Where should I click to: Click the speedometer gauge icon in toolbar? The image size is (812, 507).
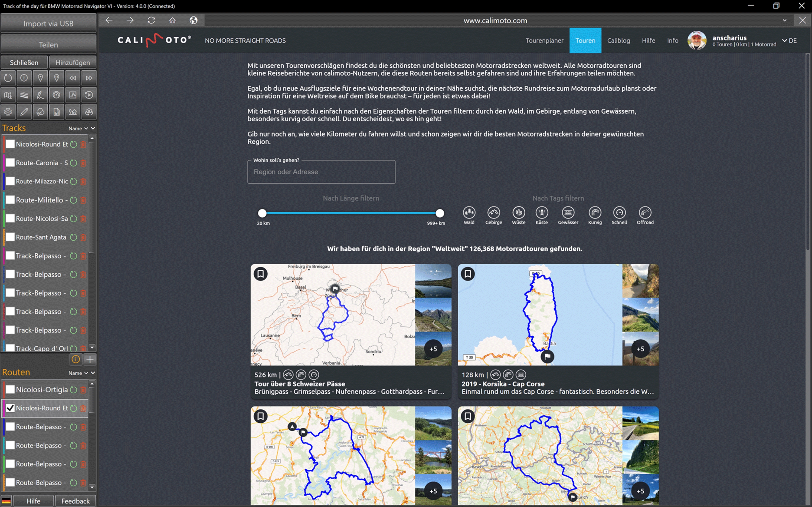56,95
